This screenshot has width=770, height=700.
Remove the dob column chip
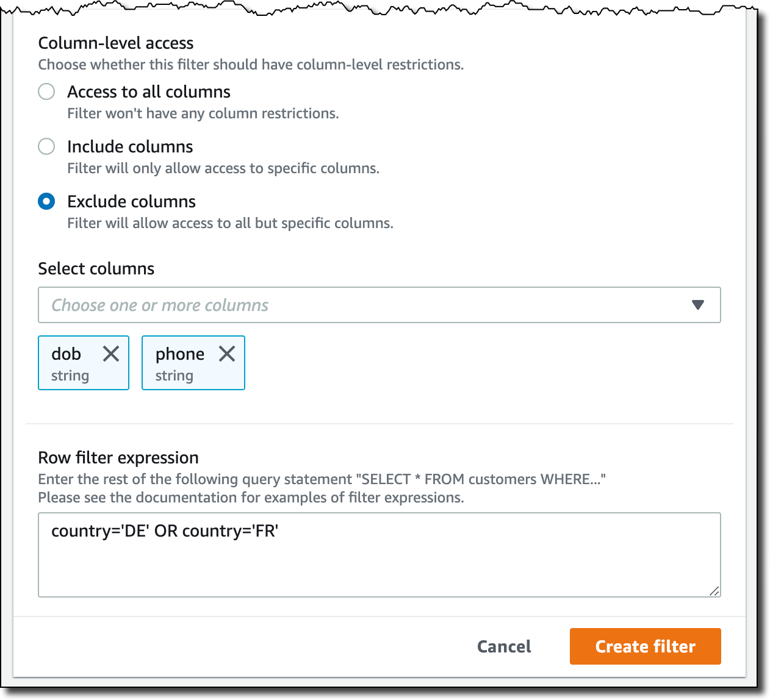click(111, 354)
